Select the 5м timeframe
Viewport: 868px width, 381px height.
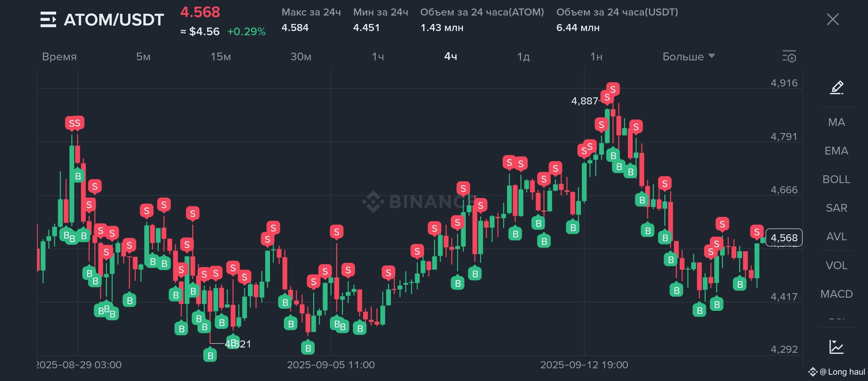pyautogui.click(x=143, y=56)
